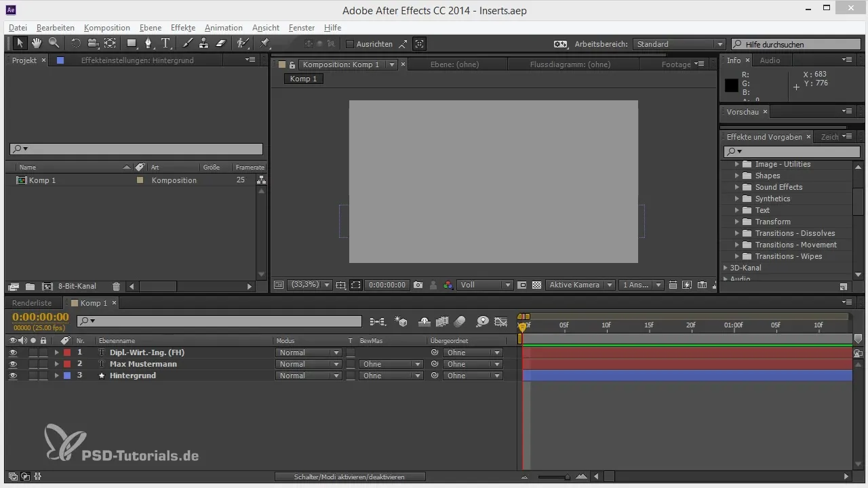Open the Aktive Kamera dropdown
The image size is (868, 488).
point(580,285)
